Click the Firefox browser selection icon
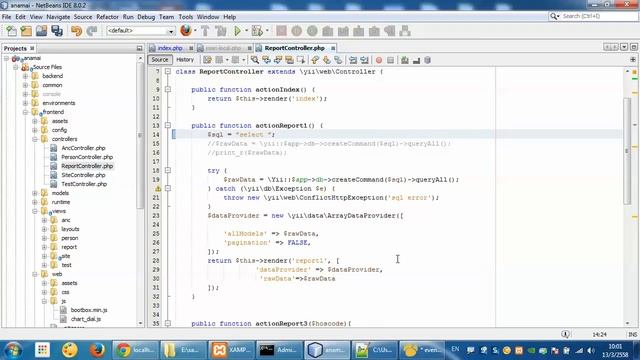 coord(186,31)
